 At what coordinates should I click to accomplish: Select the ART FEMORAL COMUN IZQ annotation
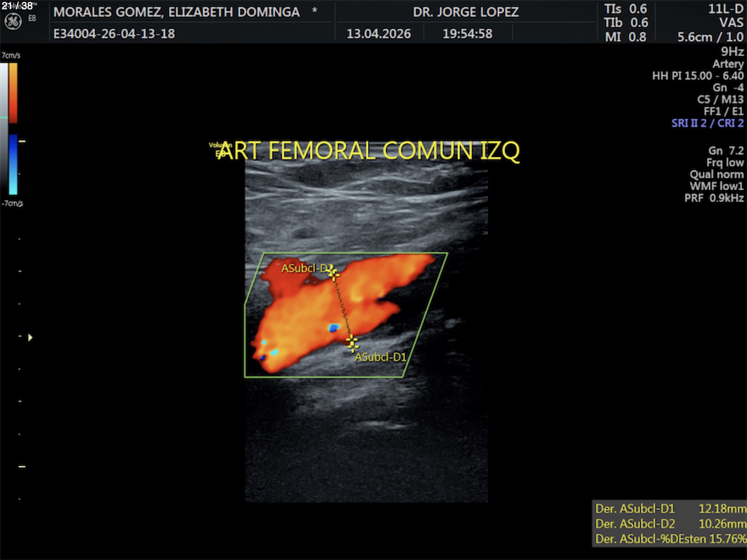click(x=368, y=151)
